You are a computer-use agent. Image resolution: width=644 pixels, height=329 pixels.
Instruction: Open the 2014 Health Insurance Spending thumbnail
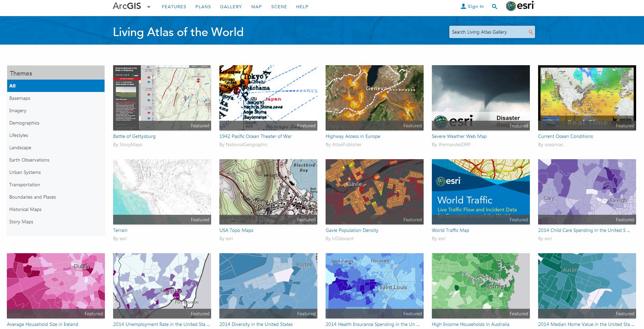click(x=375, y=286)
